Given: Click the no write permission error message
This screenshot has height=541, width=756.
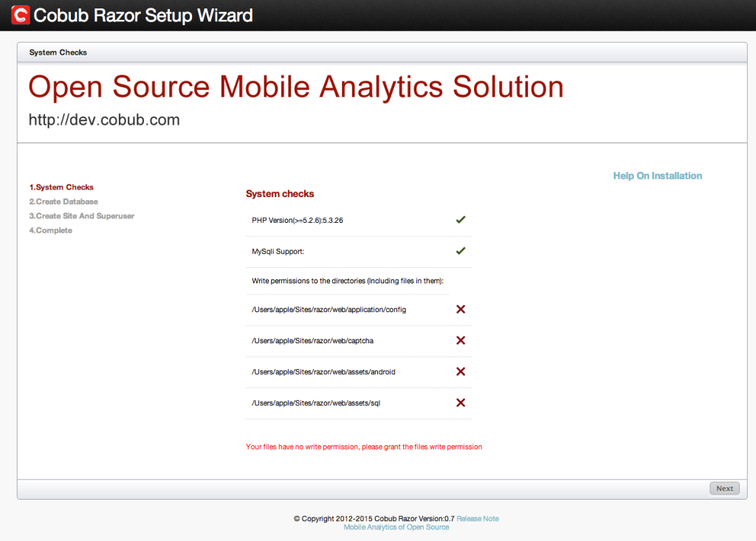Looking at the screenshot, I should click(x=364, y=447).
